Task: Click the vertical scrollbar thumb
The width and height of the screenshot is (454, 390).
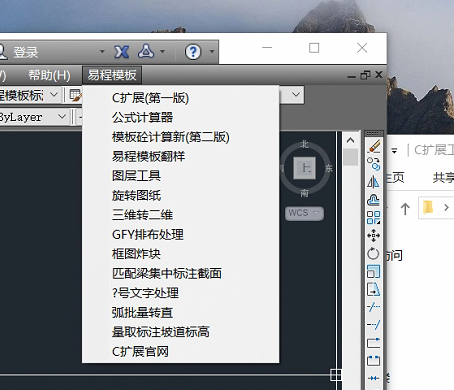Action: (350, 157)
